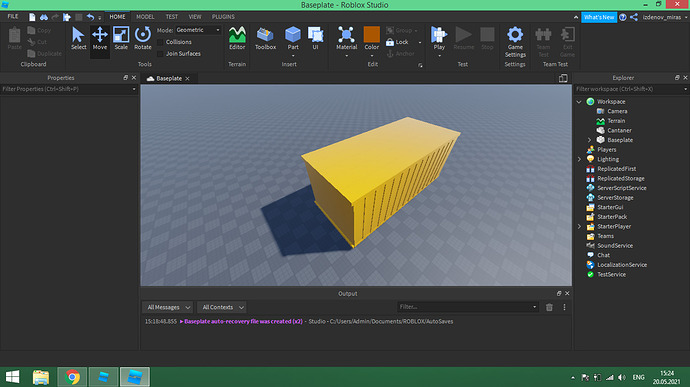690x387 pixels.
Task: Open Windows Start menu
Action: 12,377
